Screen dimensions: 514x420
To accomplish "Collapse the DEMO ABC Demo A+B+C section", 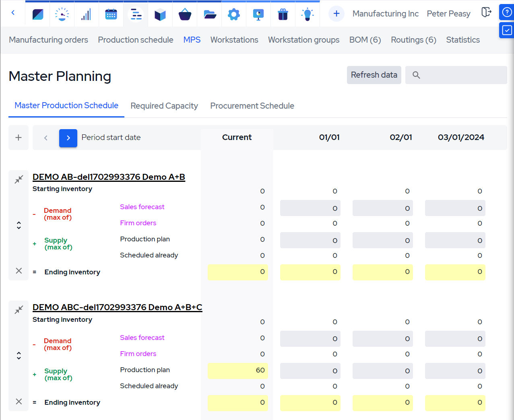I will [x=19, y=310].
